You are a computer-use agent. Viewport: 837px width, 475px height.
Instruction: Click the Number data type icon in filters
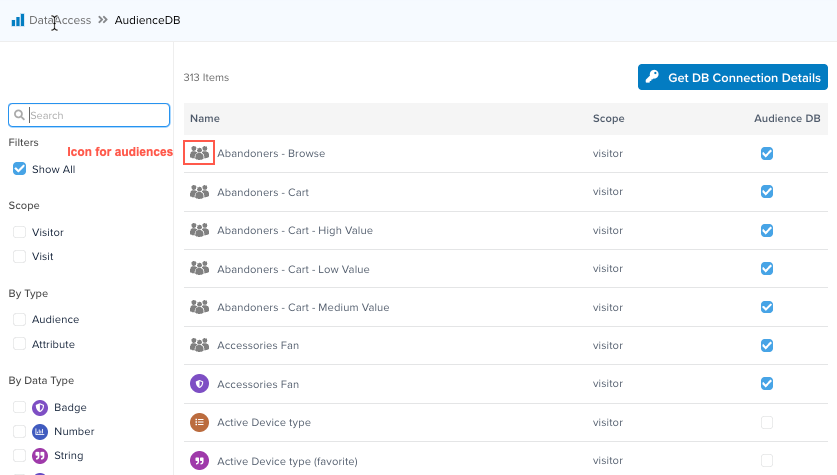click(x=40, y=432)
